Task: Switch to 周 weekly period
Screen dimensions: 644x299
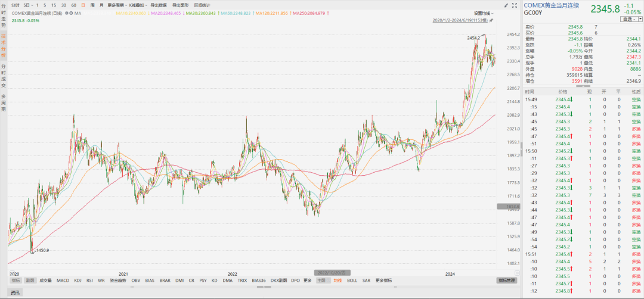Action: coord(92,5)
